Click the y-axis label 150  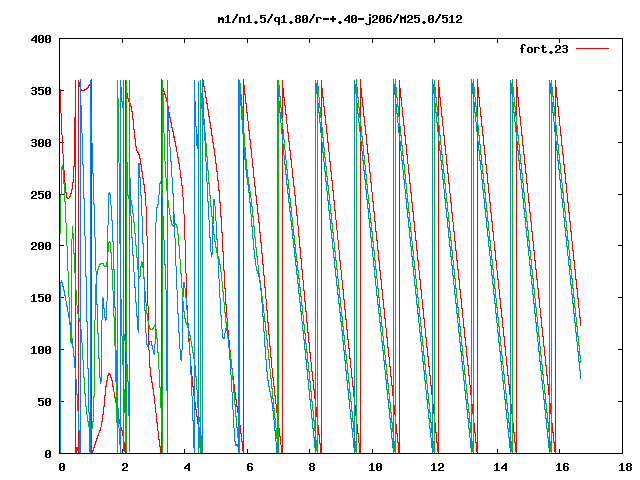click(x=41, y=298)
